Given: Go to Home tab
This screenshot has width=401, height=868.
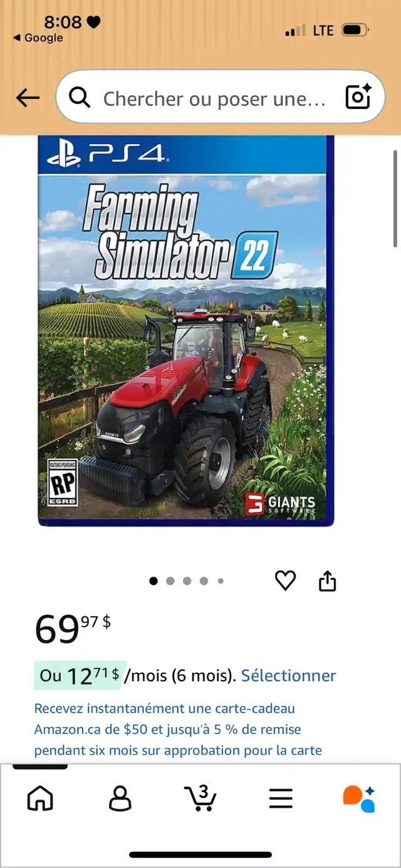Looking at the screenshot, I should [x=40, y=798].
